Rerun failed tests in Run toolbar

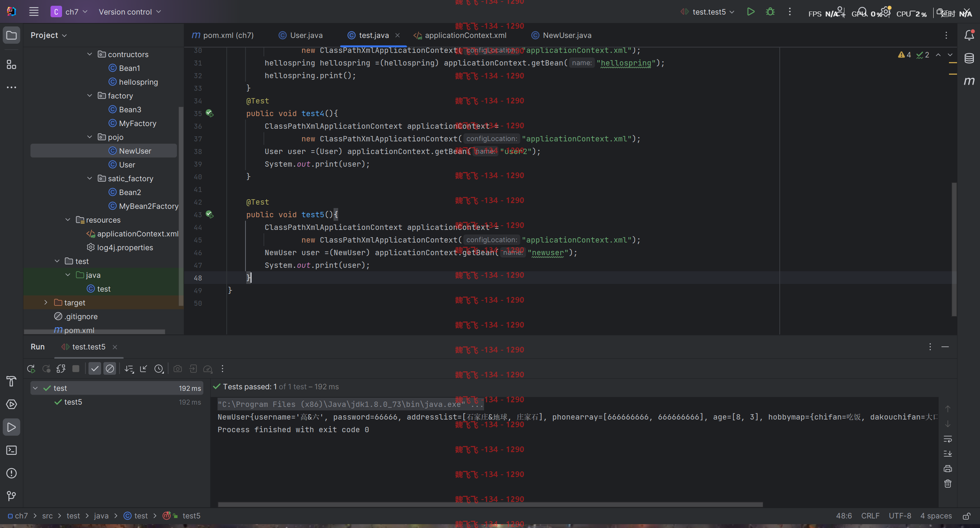pos(46,369)
